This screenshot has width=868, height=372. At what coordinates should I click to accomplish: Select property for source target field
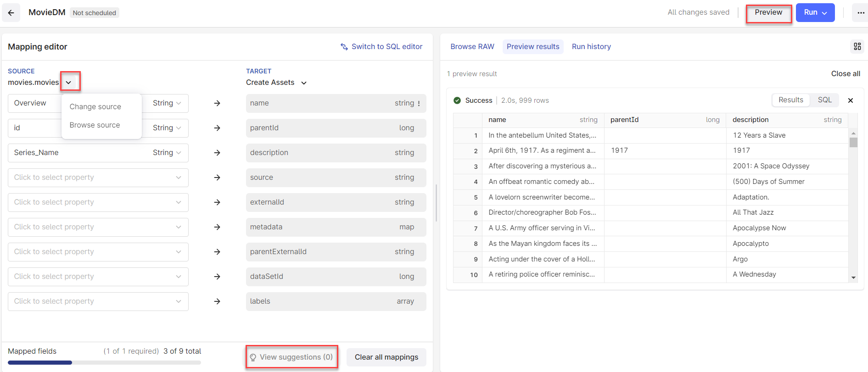point(98,178)
